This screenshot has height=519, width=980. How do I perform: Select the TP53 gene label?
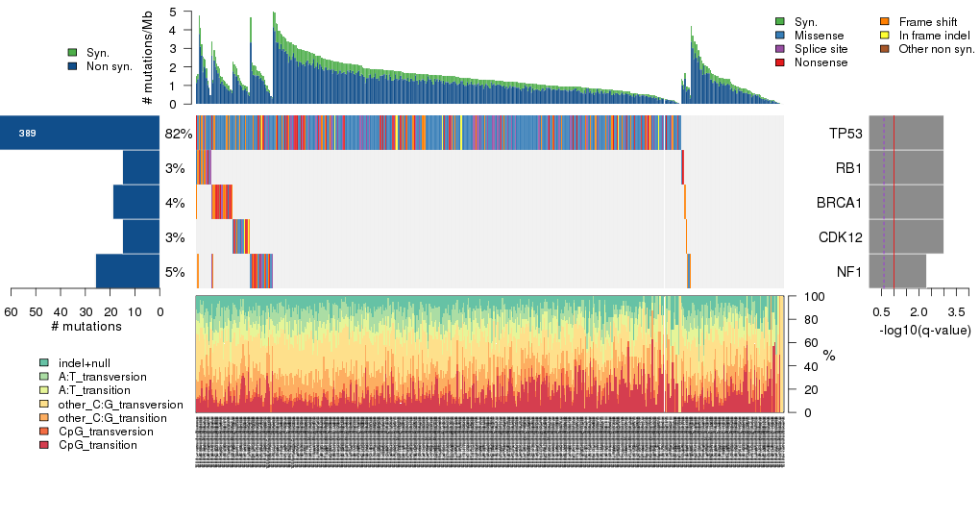(845, 134)
